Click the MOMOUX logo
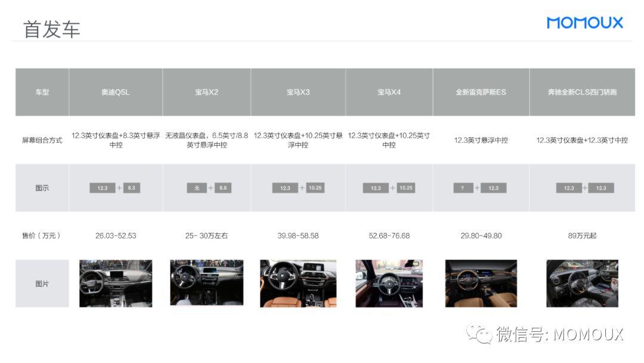This screenshot has height=363, width=644. tap(584, 23)
